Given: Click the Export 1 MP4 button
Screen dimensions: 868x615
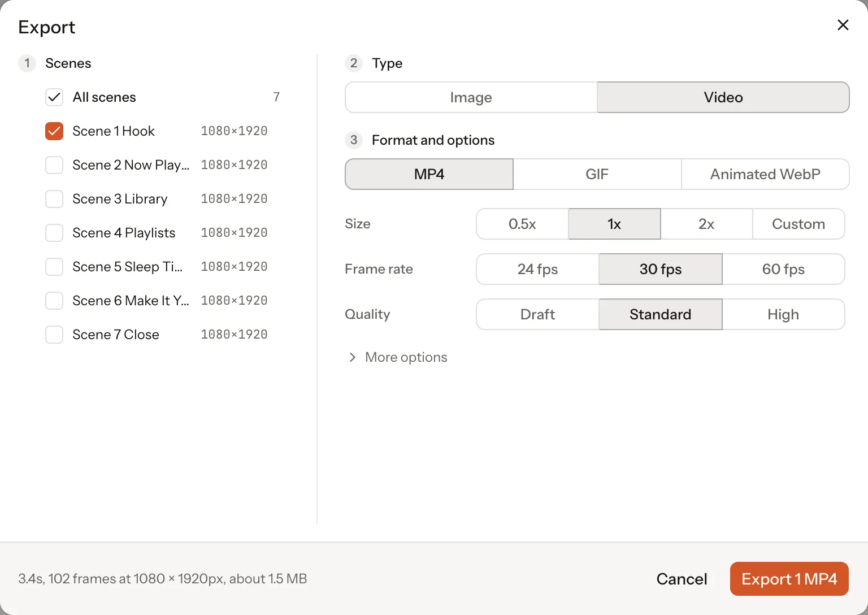Looking at the screenshot, I should pos(789,579).
